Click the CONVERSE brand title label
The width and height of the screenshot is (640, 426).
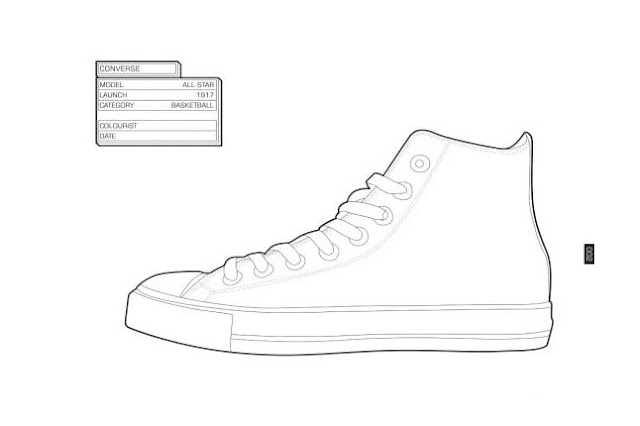(120, 69)
